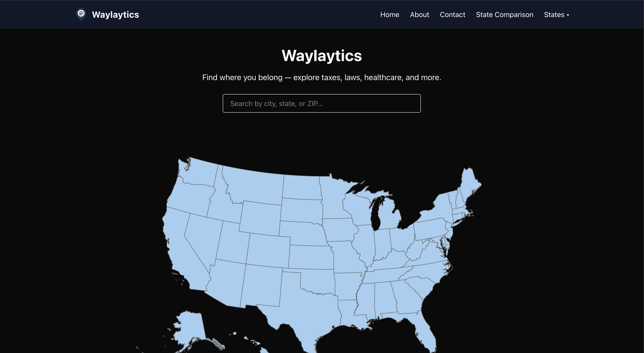Go to the Home page
This screenshot has width=644, height=353.
click(389, 15)
